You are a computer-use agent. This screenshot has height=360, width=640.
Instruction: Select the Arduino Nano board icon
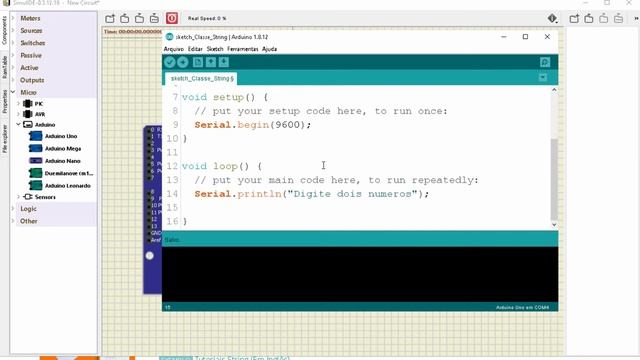tap(36, 161)
